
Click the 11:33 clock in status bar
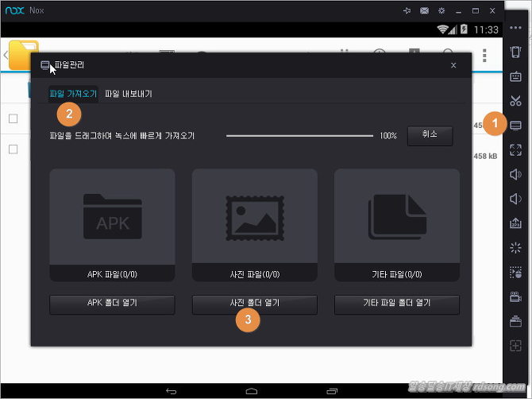486,30
